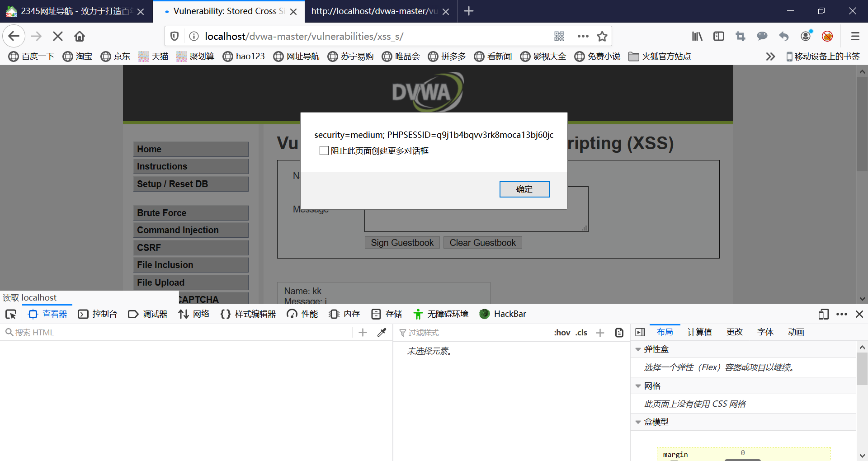Open the Firefox hamburger menu
Screen dimensions: 868x461
coord(855,36)
